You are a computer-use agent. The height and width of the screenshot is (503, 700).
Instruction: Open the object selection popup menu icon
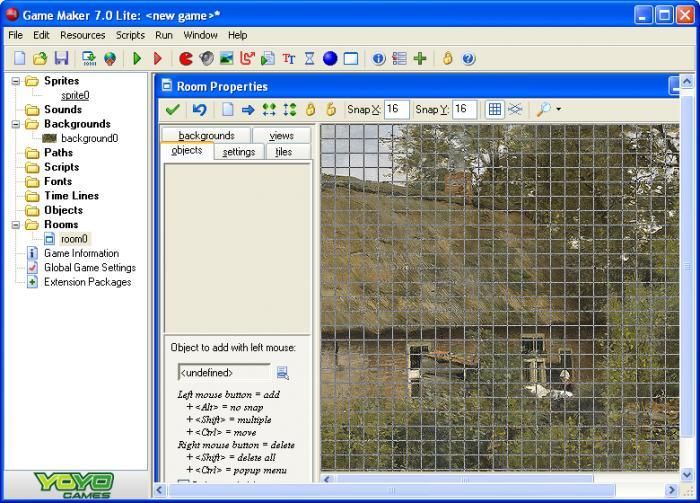tap(283, 373)
